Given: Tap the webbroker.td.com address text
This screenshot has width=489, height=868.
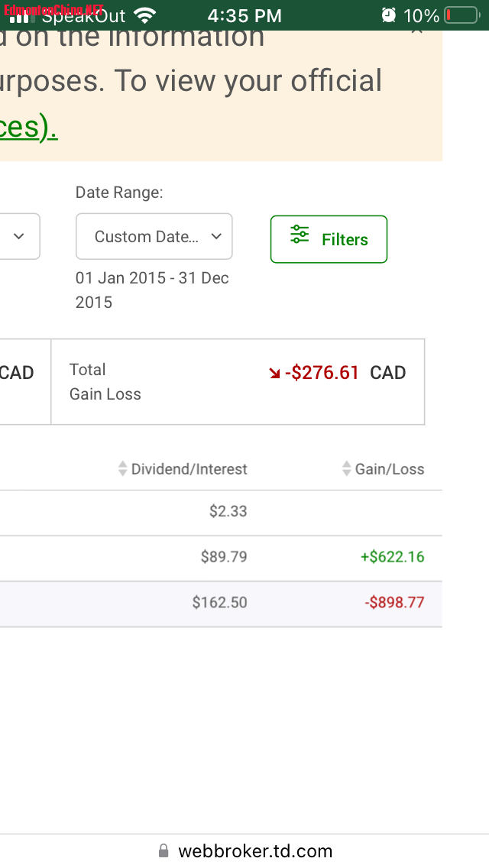Looking at the screenshot, I should click(255, 851).
